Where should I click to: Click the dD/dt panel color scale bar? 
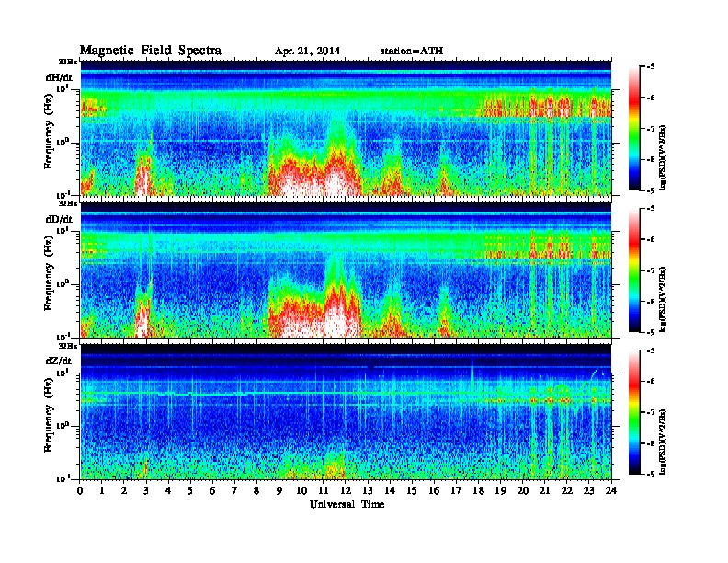(x=634, y=270)
